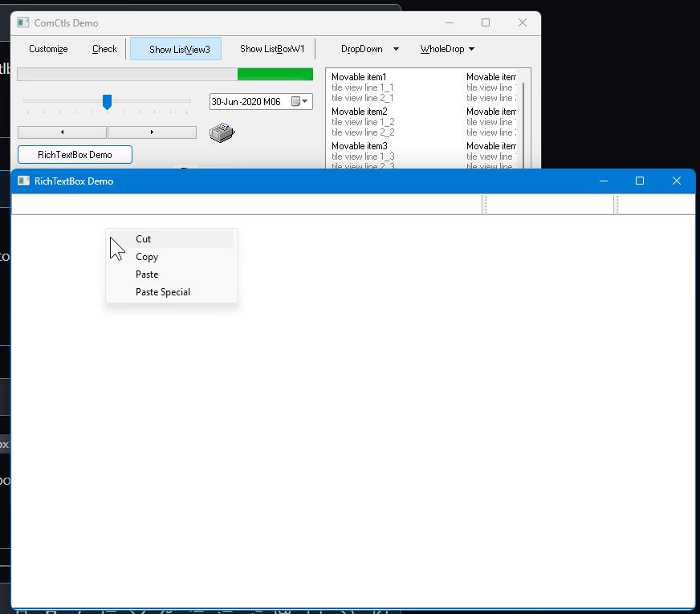Click the Customize toolbar button
The height and width of the screenshot is (614, 700).
pyautogui.click(x=47, y=48)
